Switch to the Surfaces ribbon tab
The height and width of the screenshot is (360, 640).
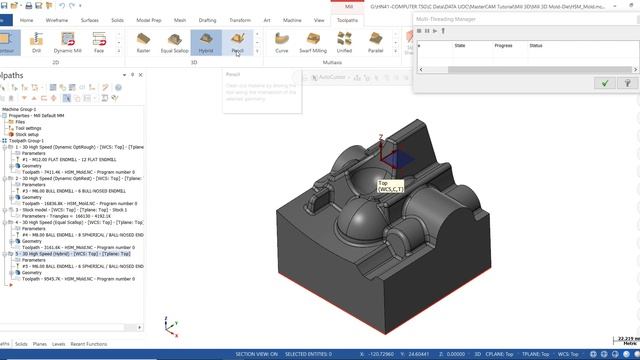click(89, 20)
